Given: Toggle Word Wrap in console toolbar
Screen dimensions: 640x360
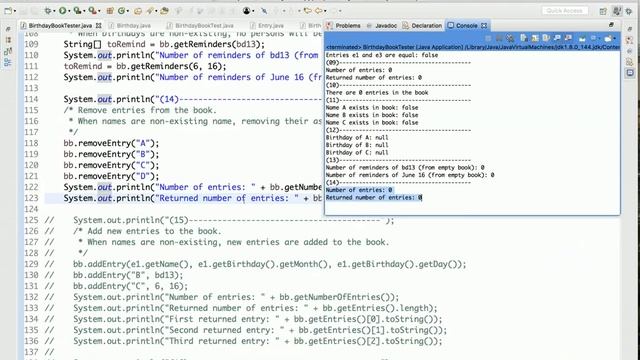Looking at the screenshot, I should 546,38.
